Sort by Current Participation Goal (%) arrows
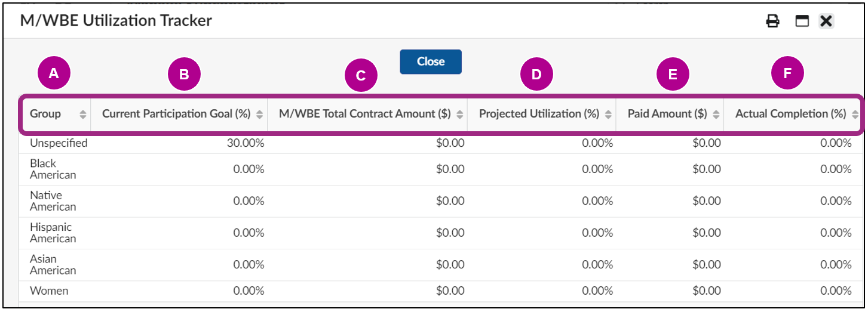The width and height of the screenshot is (868, 312). coord(259,114)
